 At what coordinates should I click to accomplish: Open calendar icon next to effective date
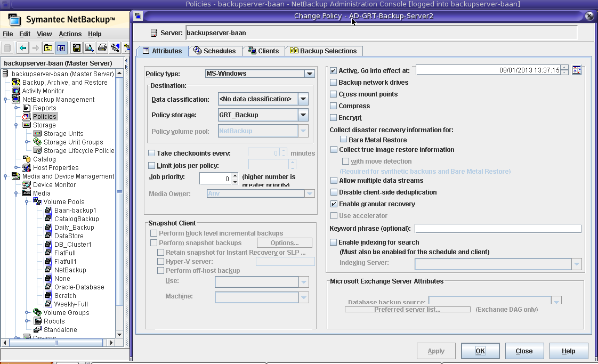coord(577,70)
